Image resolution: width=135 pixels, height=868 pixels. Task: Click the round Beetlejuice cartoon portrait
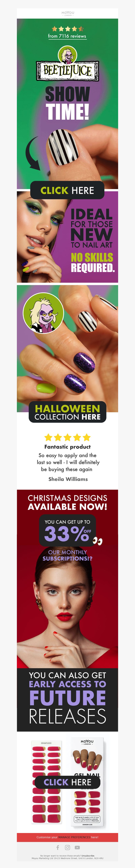[43, 313]
